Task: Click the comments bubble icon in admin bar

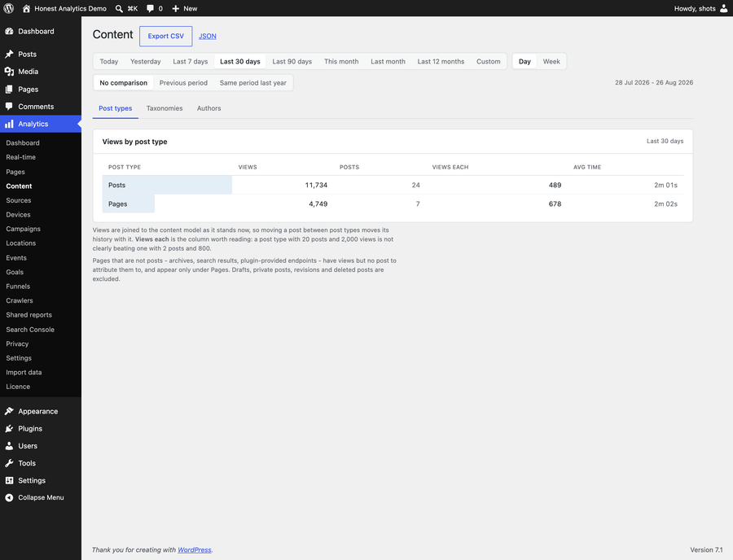Action: [150, 8]
